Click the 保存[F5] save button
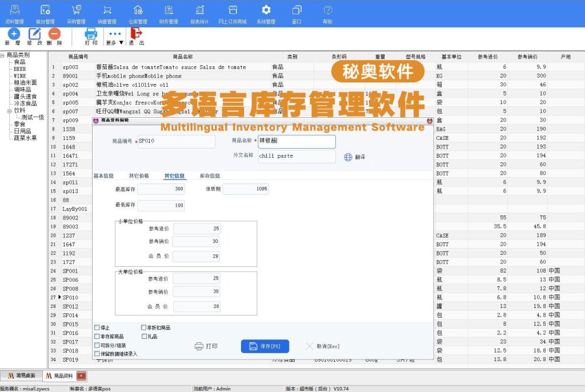The width and height of the screenshot is (585, 392). tap(265, 346)
